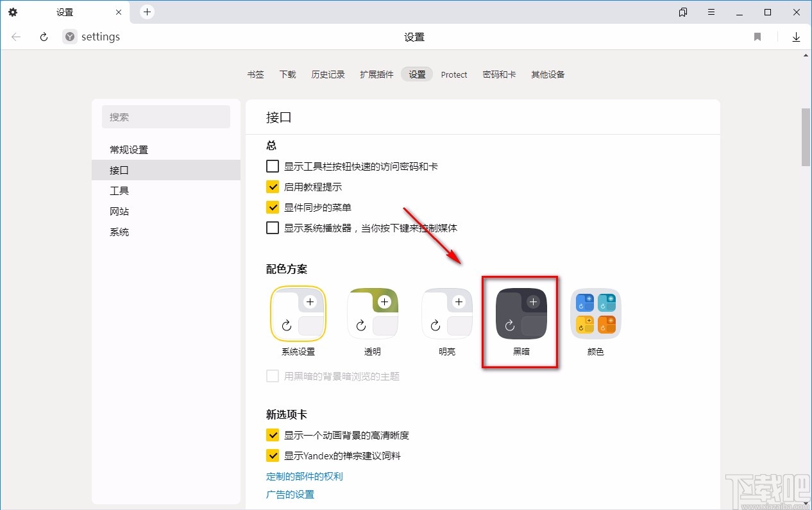Viewport: 812px width, 510px height.
Task: Disable 启用教程提示
Action: click(x=272, y=187)
